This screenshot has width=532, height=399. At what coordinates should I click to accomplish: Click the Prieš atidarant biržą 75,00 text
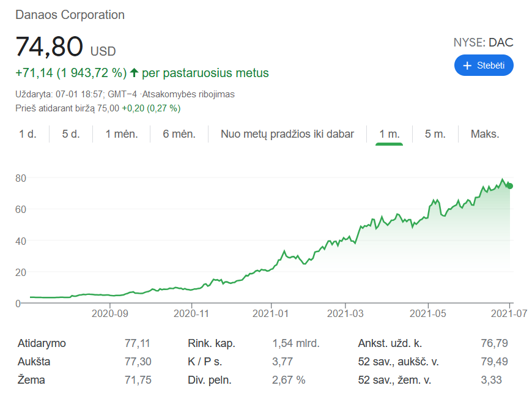67,108
